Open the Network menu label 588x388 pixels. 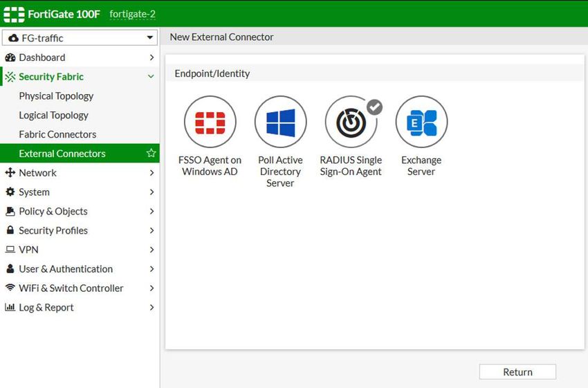37,172
